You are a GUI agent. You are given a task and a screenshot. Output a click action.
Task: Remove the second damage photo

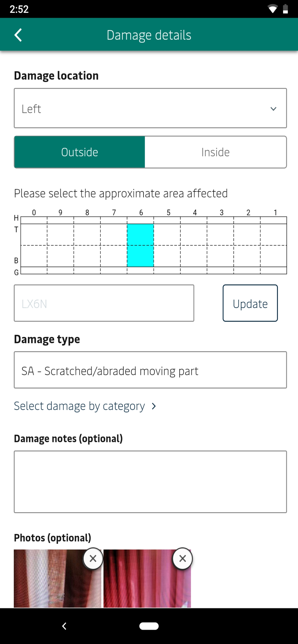[x=183, y=558]
